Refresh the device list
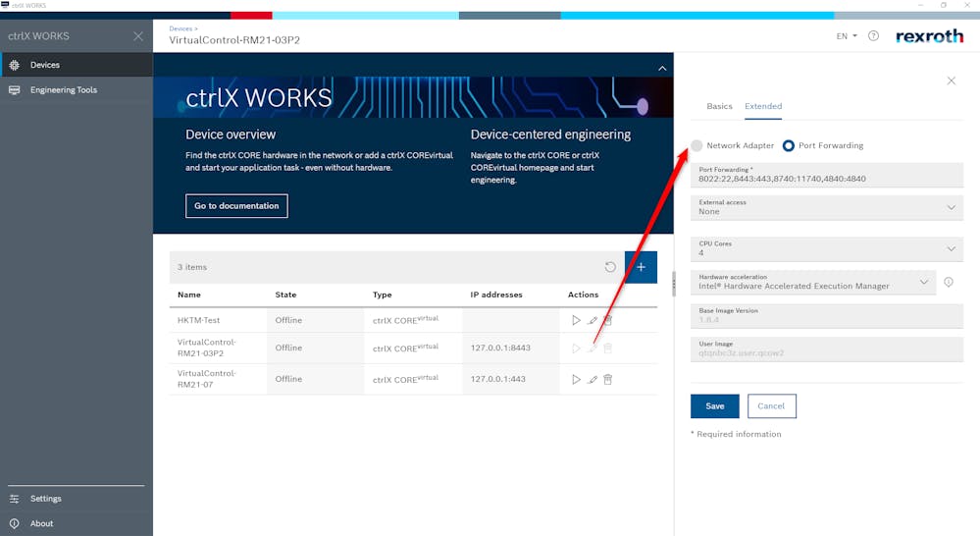The height and width of the screenshot is (536, 980). tap(610, 267)
